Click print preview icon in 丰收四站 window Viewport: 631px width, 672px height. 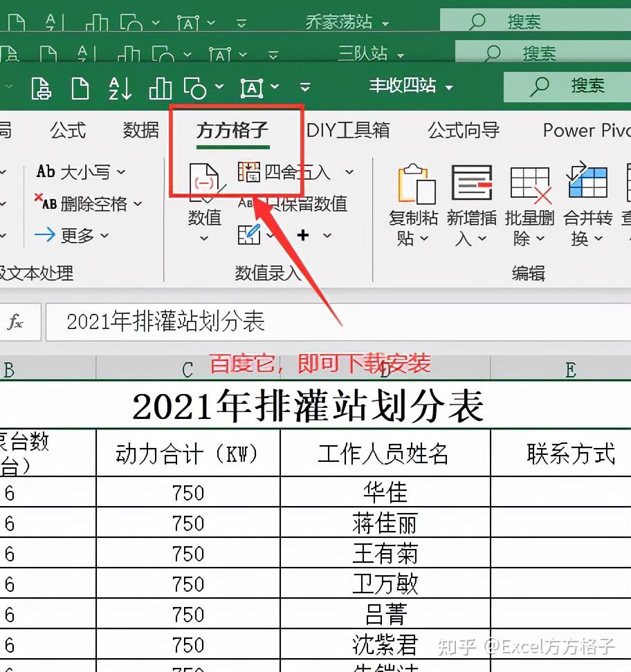[x=42, y=88]
